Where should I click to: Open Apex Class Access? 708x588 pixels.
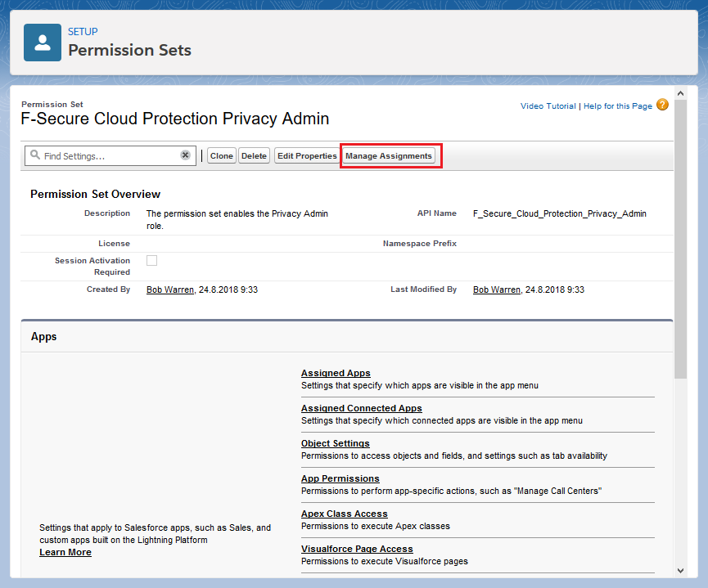(345, 514)
